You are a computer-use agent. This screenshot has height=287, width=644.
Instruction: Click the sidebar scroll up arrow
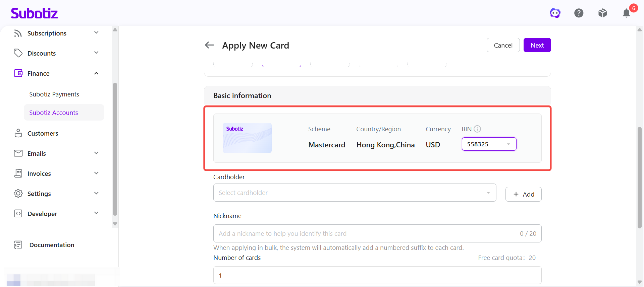tap(115, 30)
